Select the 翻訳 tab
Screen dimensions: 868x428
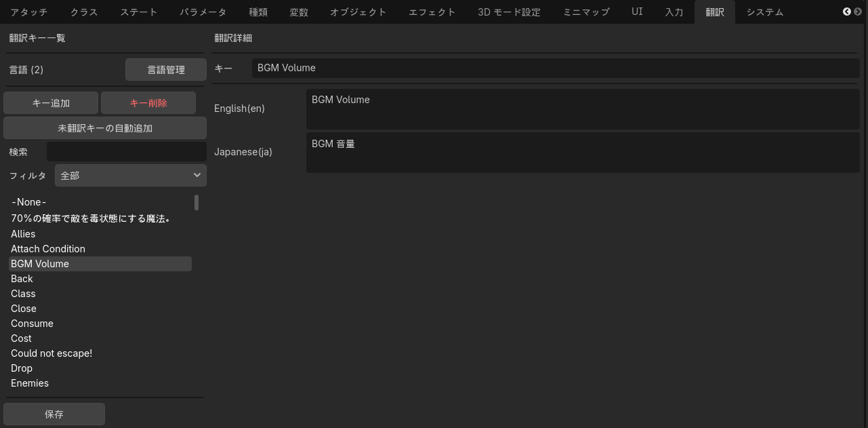[x=715, y=12]
